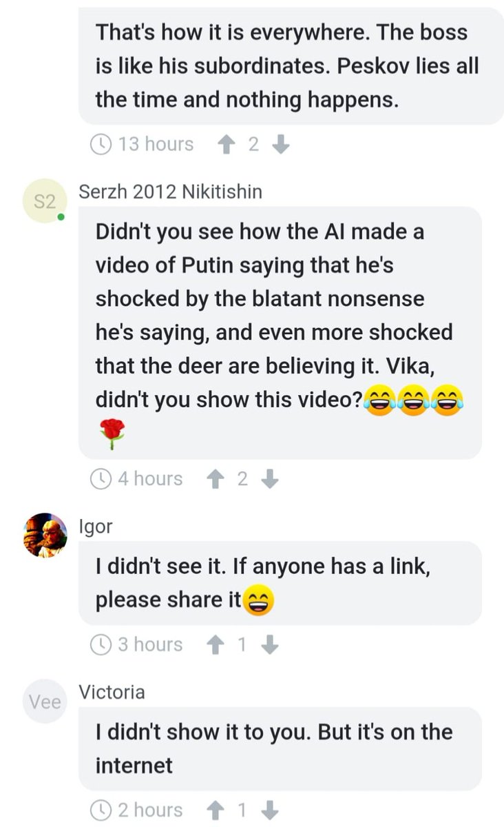The image size is (504, 827).
Task: Downvote Victoria's reply
Action: tap(270, 810)
